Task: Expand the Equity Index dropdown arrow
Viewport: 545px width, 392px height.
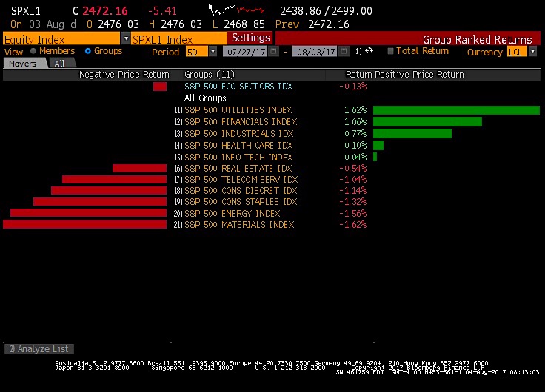Action: click(x=126, y=38)
